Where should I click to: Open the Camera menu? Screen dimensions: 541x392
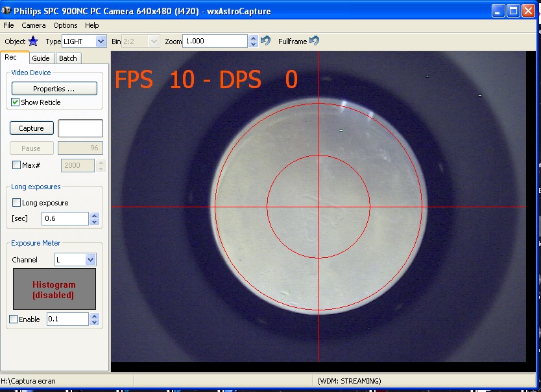coord(34,25)
